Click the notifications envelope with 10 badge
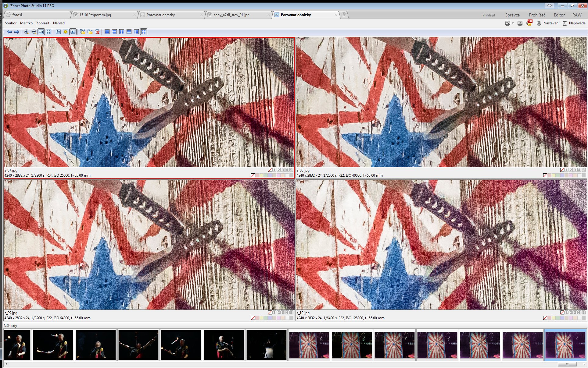Screen dimensions: 588x368 click(529, 23)
